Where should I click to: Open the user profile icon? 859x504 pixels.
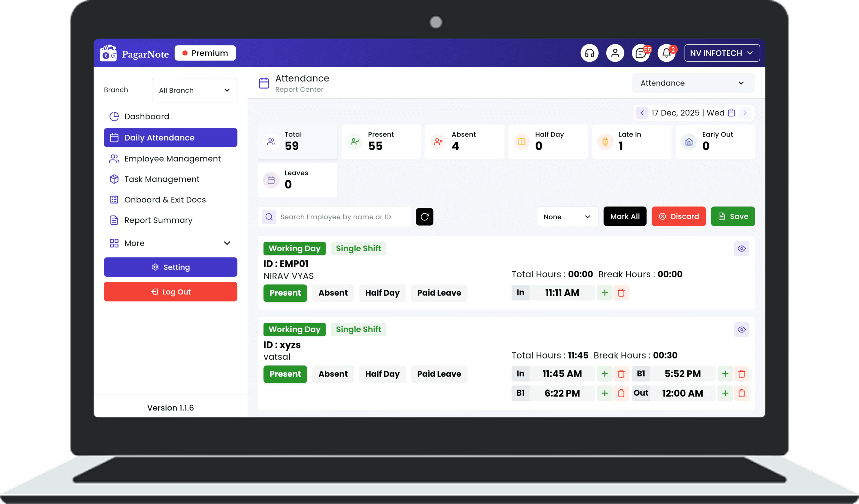pos(615,53)
